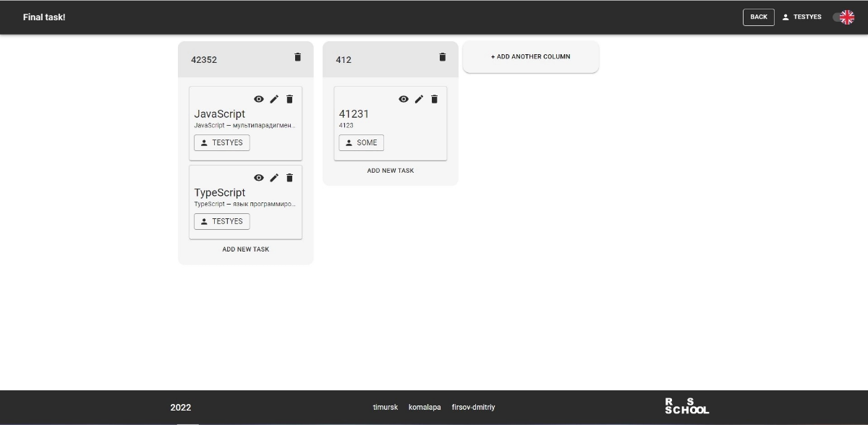This screenshot has height=425, width=868.
Task: Delete the 41231 task
Action: (435, 99)
